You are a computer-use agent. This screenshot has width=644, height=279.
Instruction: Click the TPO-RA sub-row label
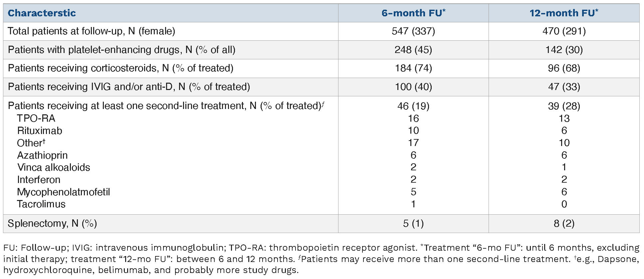tap(36, 118)
